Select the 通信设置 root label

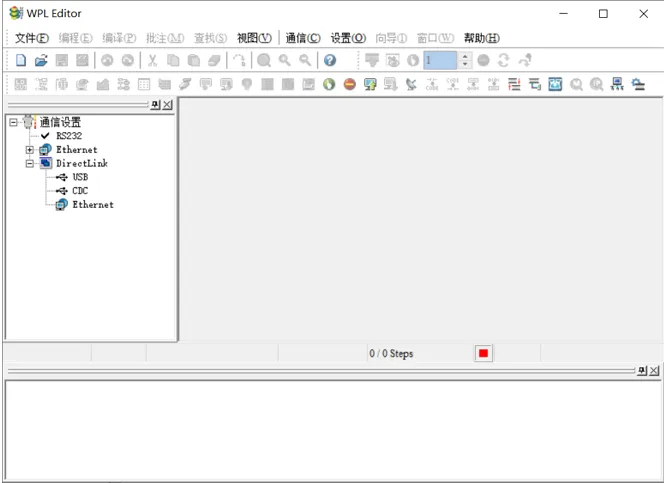[60, 122]
